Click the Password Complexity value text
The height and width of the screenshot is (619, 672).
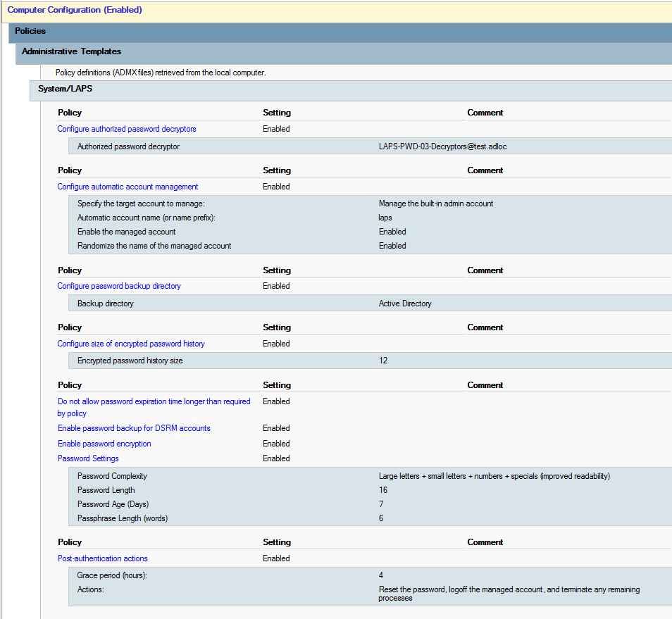click(x=494, y=476)
